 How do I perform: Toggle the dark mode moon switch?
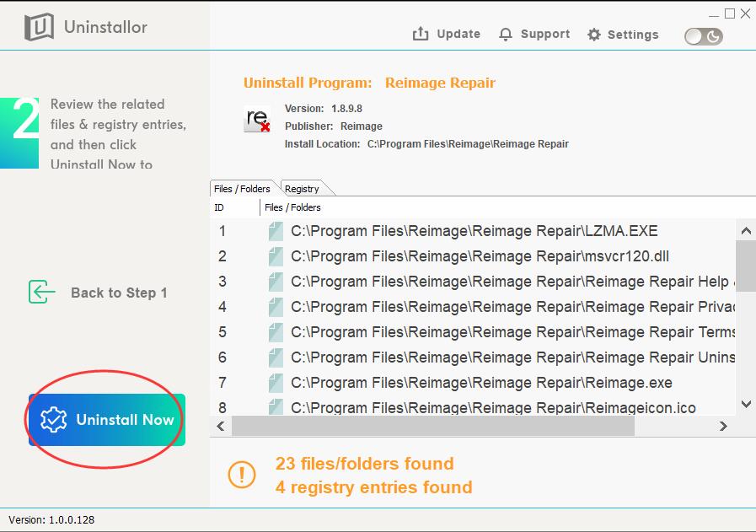click(x=704, y=36)
